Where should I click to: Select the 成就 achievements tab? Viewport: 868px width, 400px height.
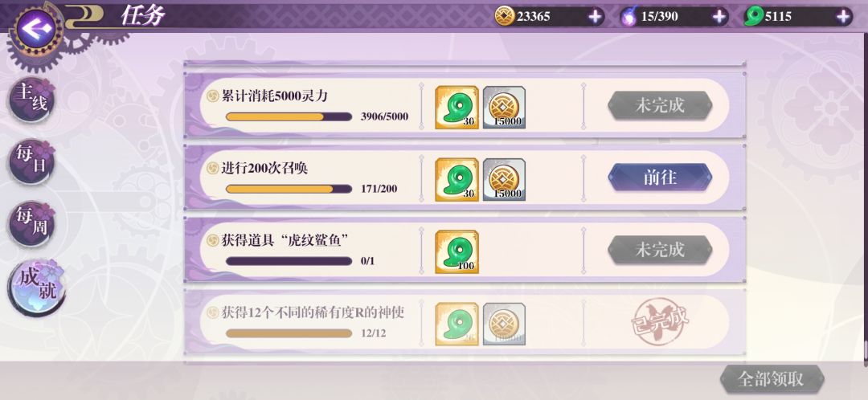click(37, 288)
